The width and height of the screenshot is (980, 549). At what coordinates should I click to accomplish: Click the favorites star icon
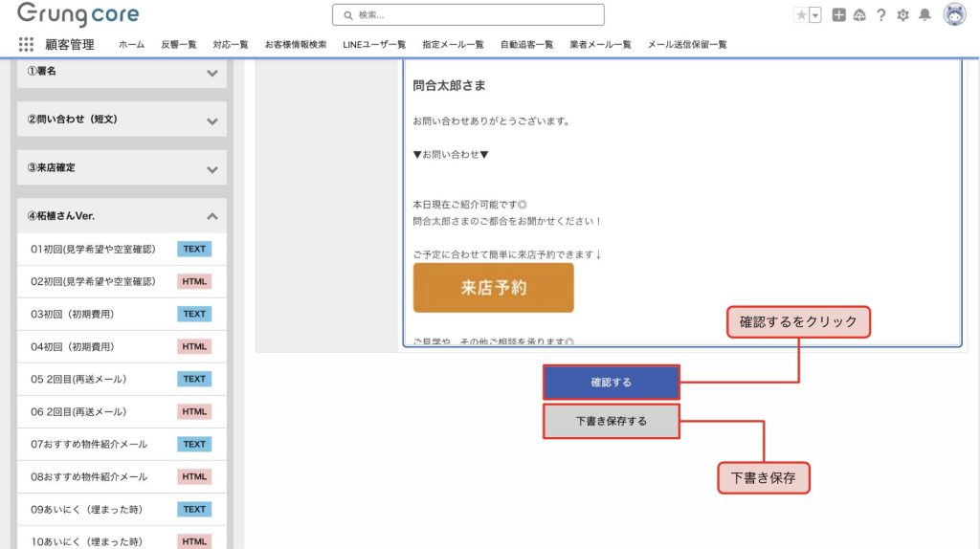click(800, 15)
